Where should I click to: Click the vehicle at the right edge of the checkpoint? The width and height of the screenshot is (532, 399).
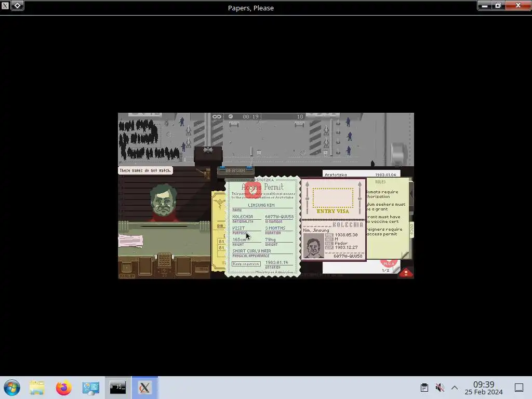[398, 153]
